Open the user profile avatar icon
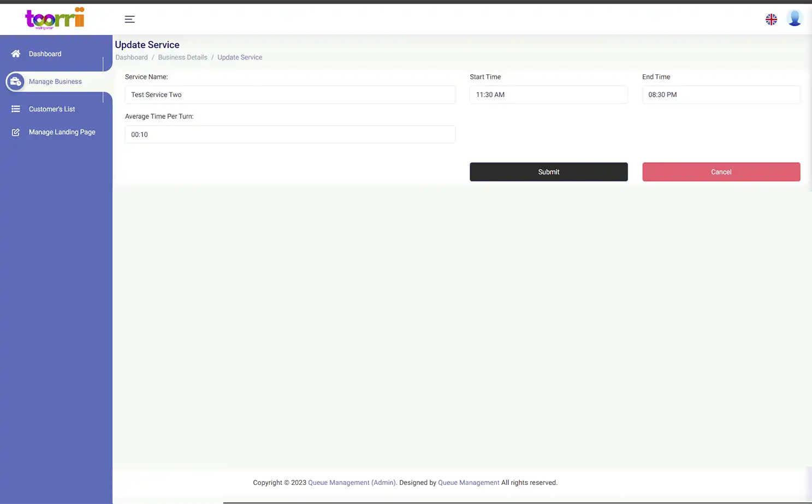Viewport: 812px width, 504px height. [795, 18]
